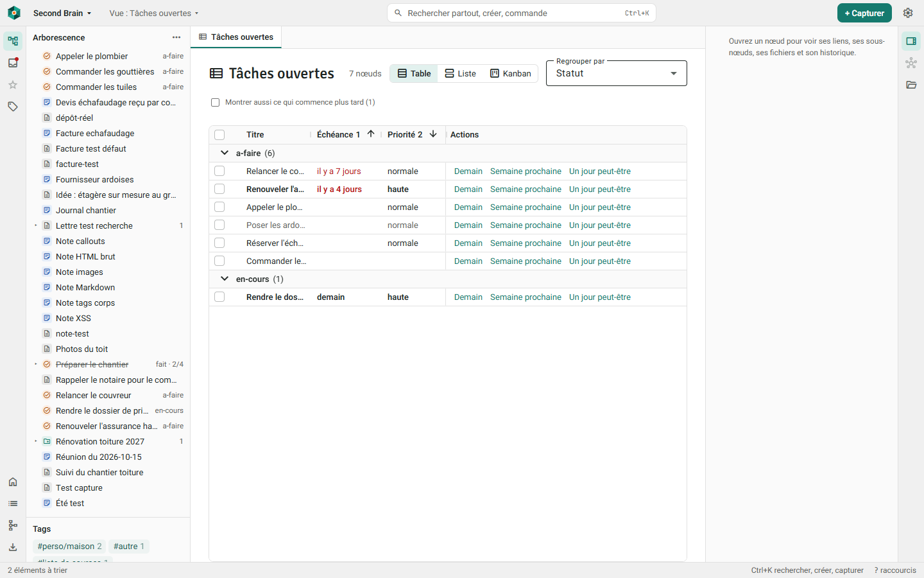Image resolution: width=924 pixels, height=578 pixels.
Task: Open the folder icon in right rail
Action: pyautogui.click(x=911, y=85)
